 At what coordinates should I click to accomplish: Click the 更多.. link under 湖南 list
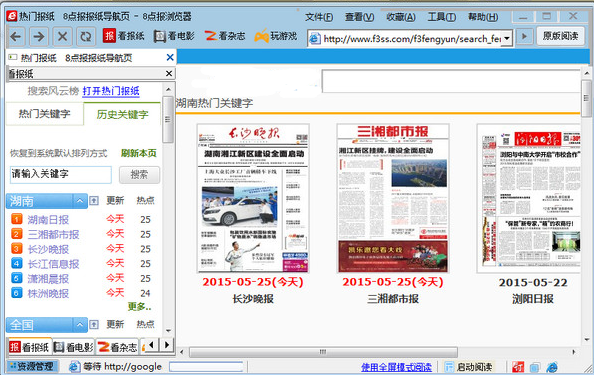139,306
